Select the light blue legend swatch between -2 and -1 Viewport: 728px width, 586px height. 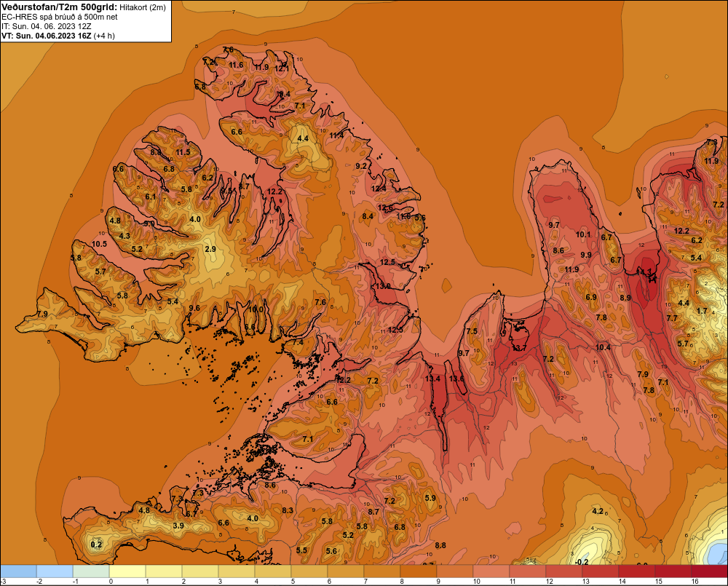click(x=55, y=571)
